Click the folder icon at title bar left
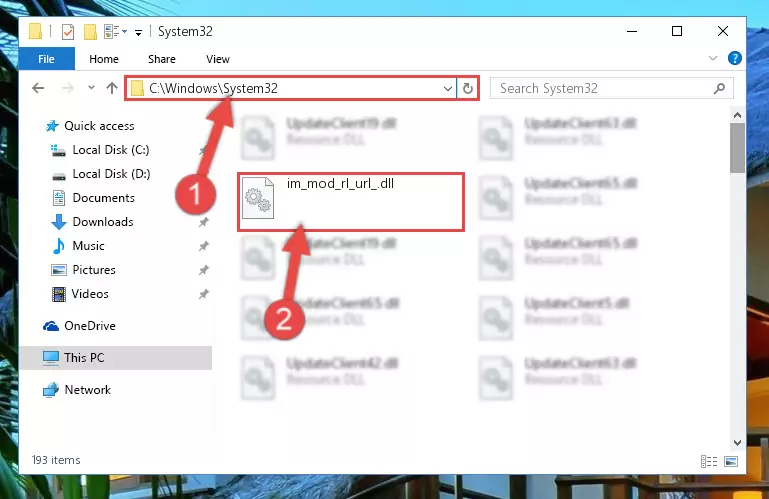This screenshot has height=499, width=769. [x=35, y=31]
